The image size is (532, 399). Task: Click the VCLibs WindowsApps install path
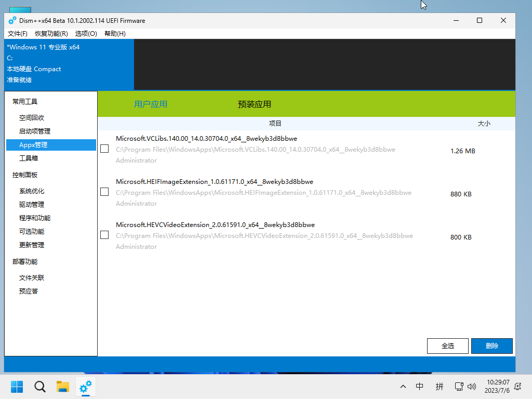coord(256,149)
